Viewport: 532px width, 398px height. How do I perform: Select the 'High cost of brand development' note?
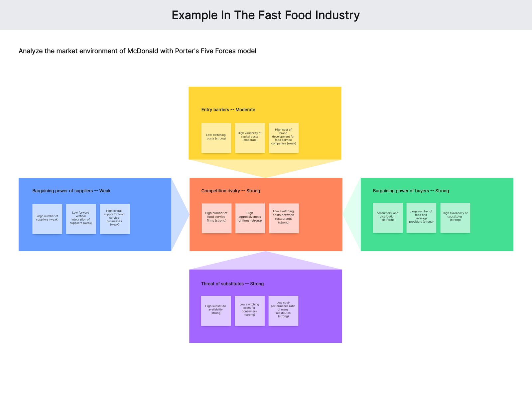point(283,138)
